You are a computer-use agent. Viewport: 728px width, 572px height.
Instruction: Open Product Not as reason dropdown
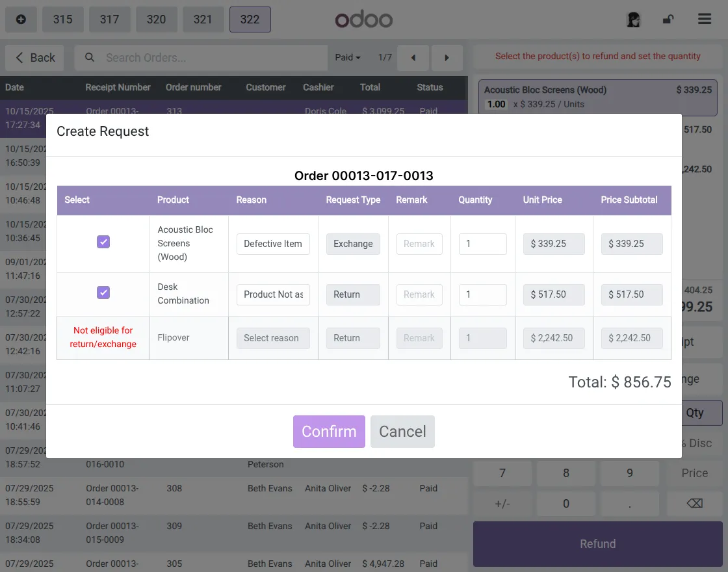pos(273,294)
